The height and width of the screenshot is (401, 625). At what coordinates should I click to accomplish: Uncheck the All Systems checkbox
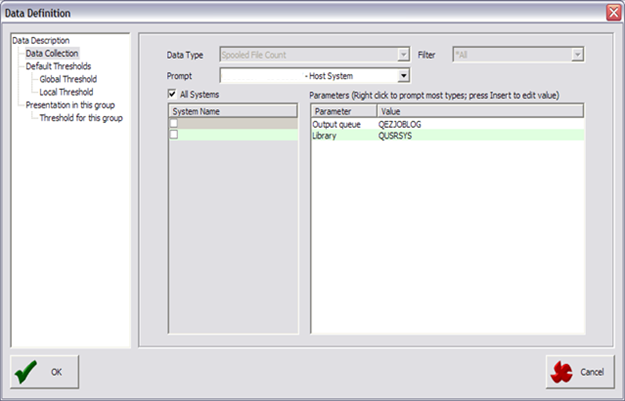173,94
